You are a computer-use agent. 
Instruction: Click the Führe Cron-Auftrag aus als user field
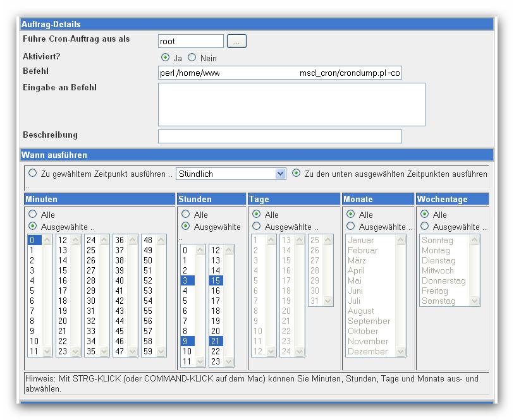(190, 42)
